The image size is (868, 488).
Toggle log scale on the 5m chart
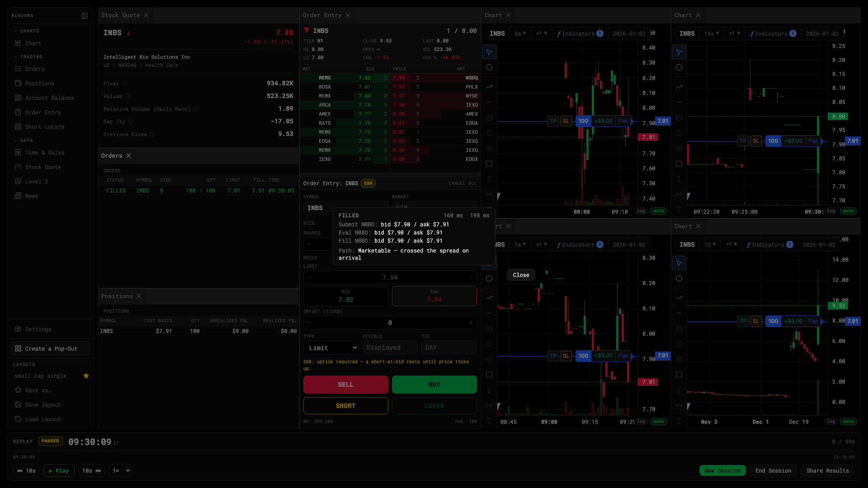coord(641,211)
